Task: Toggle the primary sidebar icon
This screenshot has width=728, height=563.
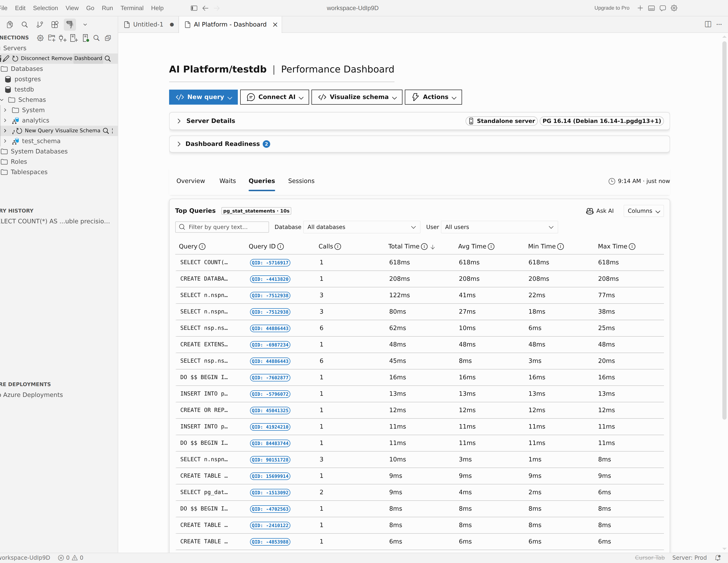Action: pos(194,8)
